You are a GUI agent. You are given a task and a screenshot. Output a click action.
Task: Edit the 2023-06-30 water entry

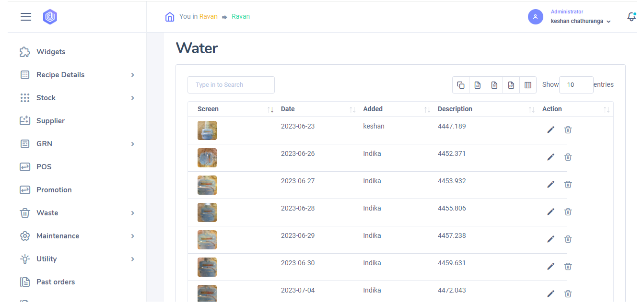pos(550,267)
